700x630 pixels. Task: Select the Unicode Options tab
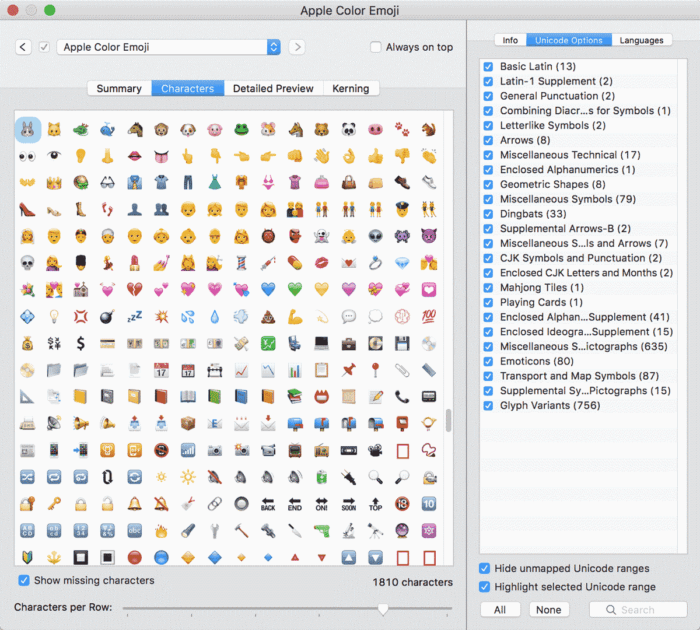pos(569,40)
